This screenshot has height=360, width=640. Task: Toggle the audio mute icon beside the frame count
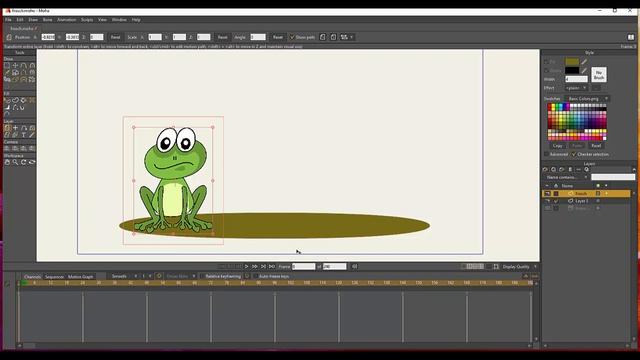pyautogui.click(x=355, y=267)
